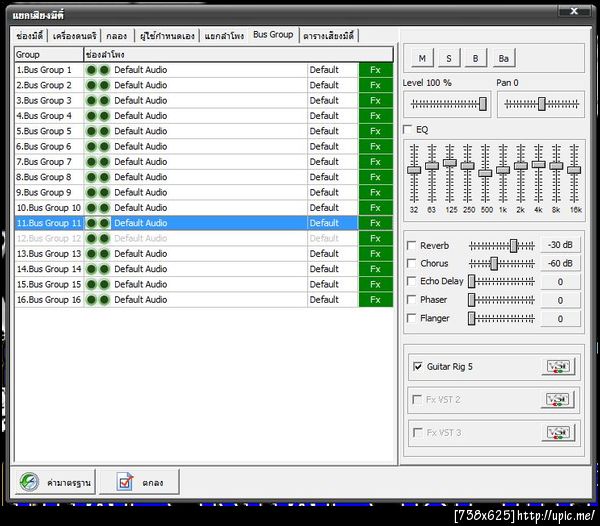Select the 5.Bus Group 5 row
The image size is (600, 526).
click(x=204, y=131)
